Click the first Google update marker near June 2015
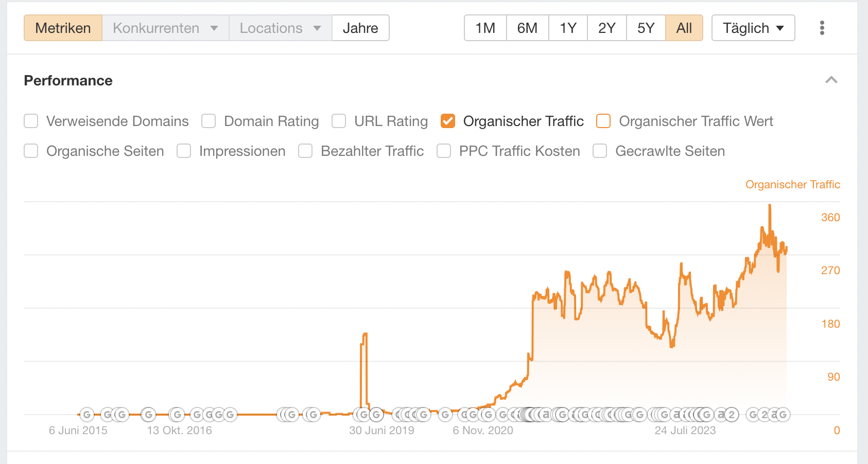The width and height of the screenshot is (868, 464). coord(87,415)
